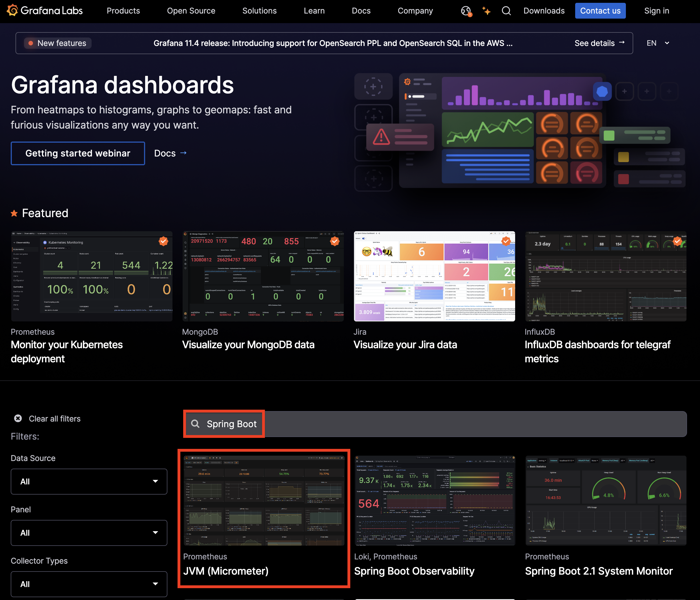Open site search magnifier icon

click(x=506, y=11)
